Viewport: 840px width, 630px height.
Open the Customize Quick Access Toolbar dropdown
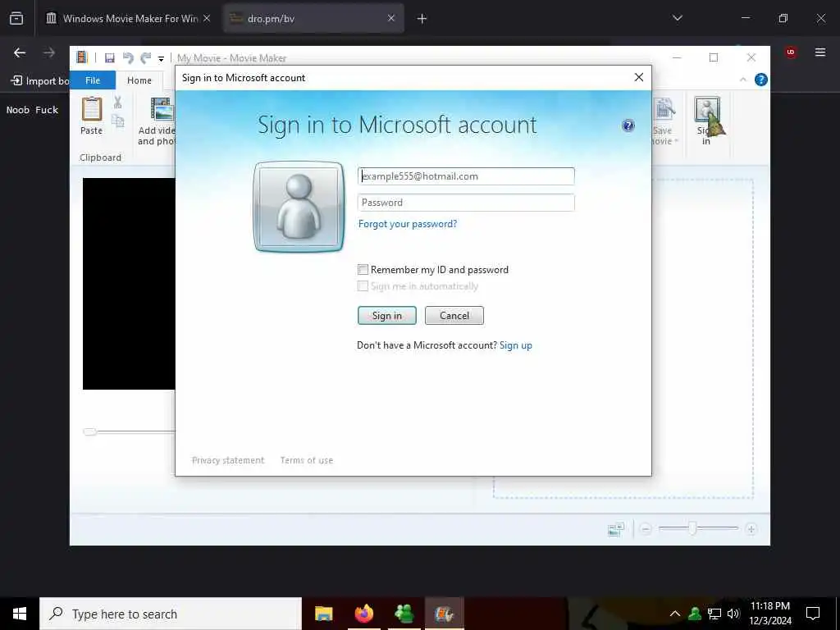pos(161,59)
